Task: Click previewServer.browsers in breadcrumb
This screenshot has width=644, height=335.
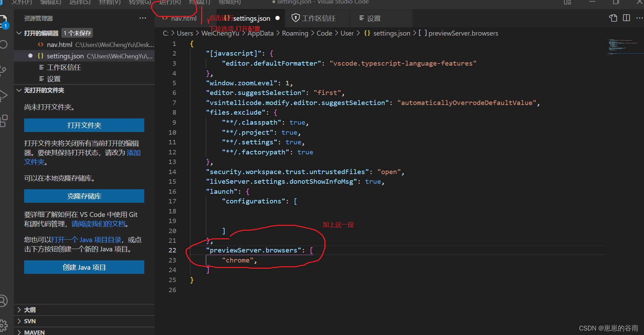Action: pos(463,33)
